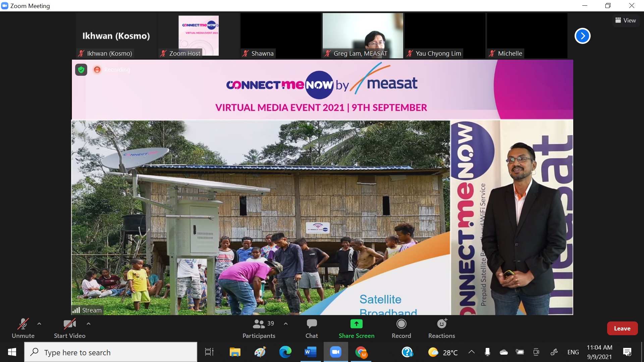Open OneDrive cloud icon in tray
The image size is (644, 362).
point(503,352)
